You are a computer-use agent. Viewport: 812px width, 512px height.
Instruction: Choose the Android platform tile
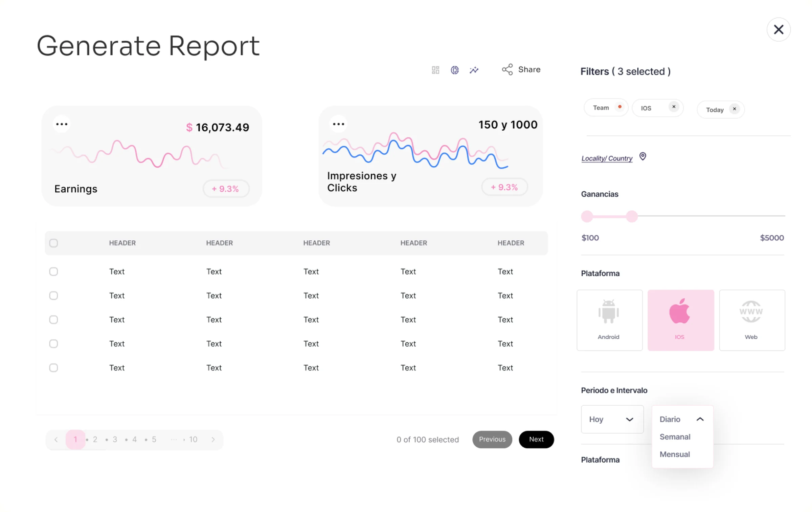[609, 320]
